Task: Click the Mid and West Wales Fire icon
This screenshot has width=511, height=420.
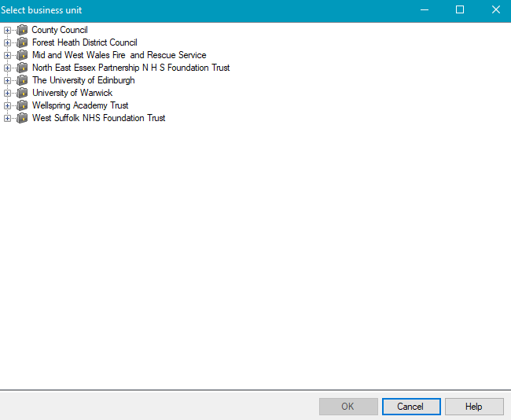Action: (22, 55)
